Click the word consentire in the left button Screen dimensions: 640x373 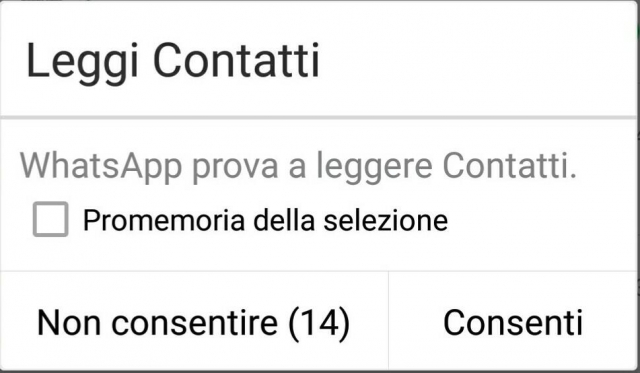pos(195,323)
